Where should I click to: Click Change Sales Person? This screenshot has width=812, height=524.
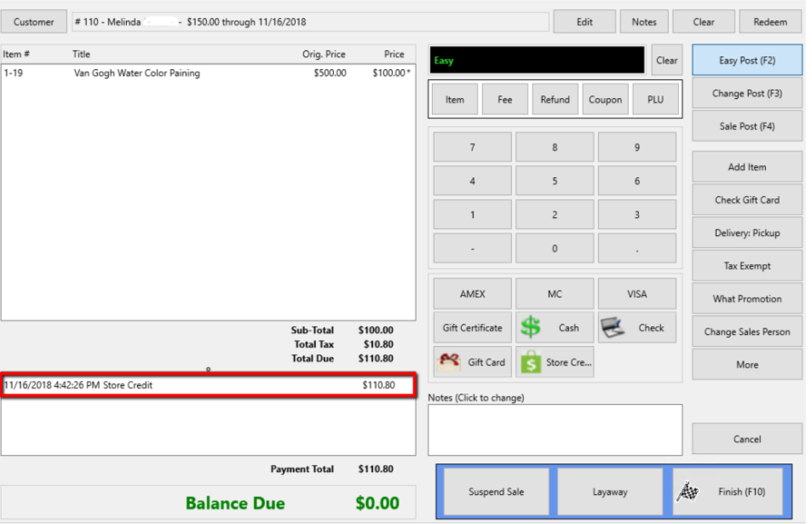(747, 332)
